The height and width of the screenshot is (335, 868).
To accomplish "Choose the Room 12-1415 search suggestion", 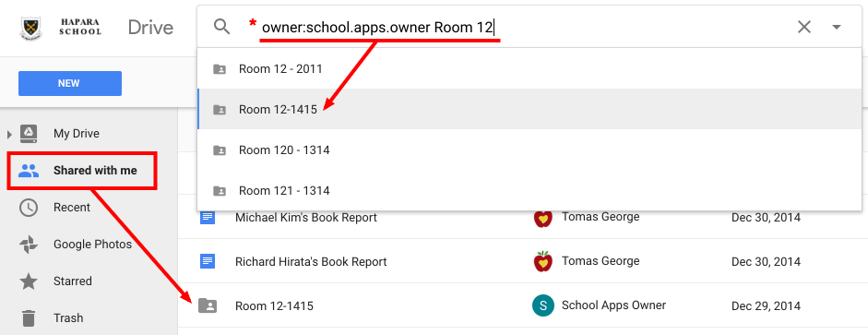I will click(x=529, y=109).
